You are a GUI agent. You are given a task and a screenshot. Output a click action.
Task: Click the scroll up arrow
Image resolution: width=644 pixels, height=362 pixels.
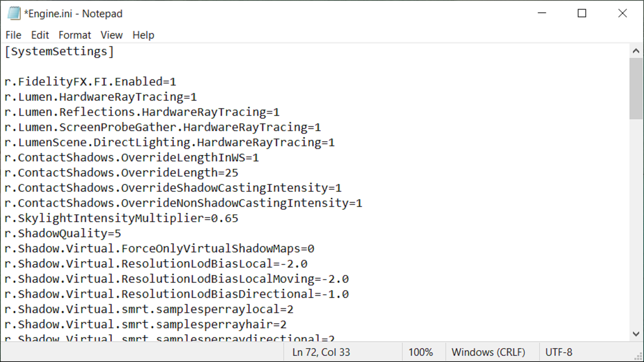point(636,51)
